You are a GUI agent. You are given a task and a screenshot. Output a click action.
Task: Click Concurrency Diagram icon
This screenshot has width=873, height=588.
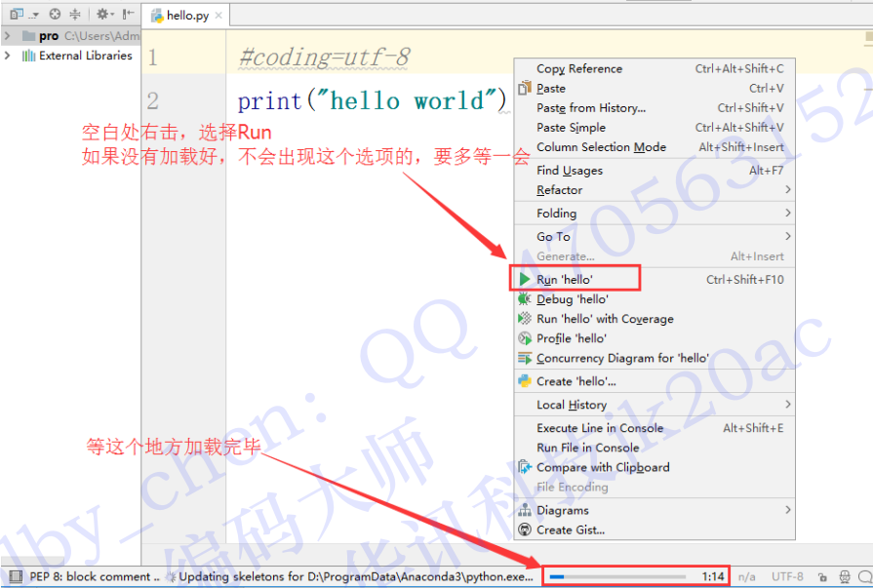(x=525, y=358)
